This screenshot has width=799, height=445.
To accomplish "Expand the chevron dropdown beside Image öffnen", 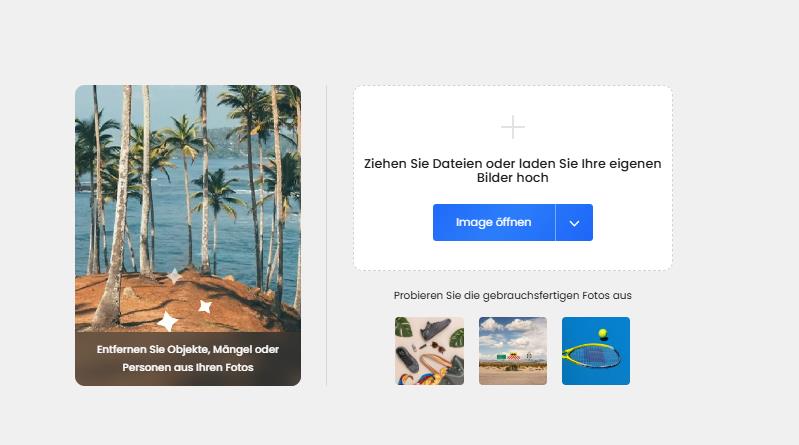I will [574, 222].
